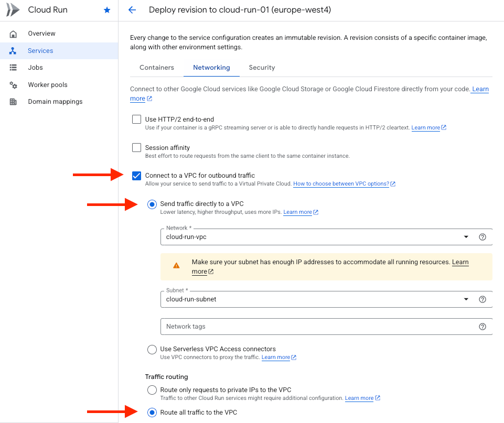The height and width of the screenshot is (423, 504).
Task: Enable Use HTTP/2 end-to-end checkbox
Action: point(137,120)
